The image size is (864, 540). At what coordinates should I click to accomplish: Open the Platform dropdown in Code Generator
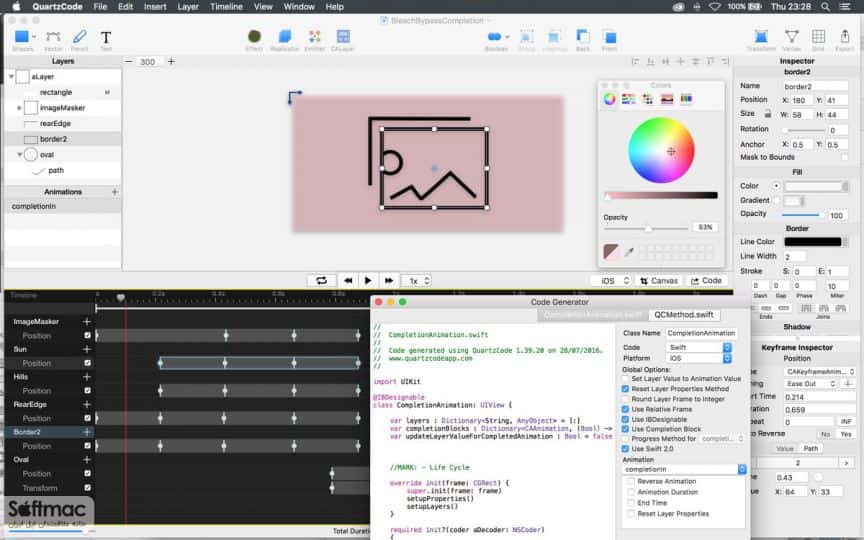point(698,358)
